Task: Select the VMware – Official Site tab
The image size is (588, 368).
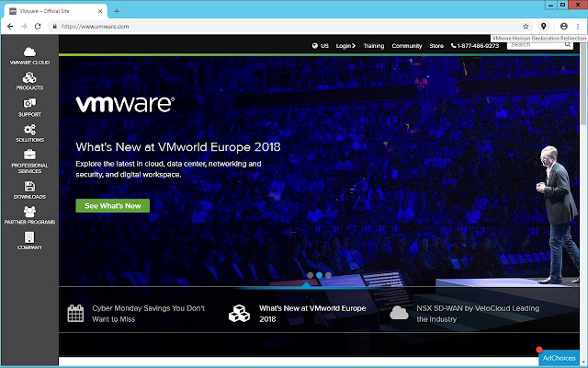Action: pos(56,11)
